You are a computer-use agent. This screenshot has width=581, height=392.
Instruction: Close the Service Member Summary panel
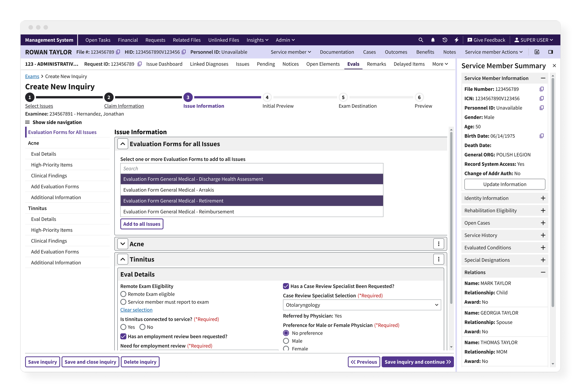(x=554, y=66)
